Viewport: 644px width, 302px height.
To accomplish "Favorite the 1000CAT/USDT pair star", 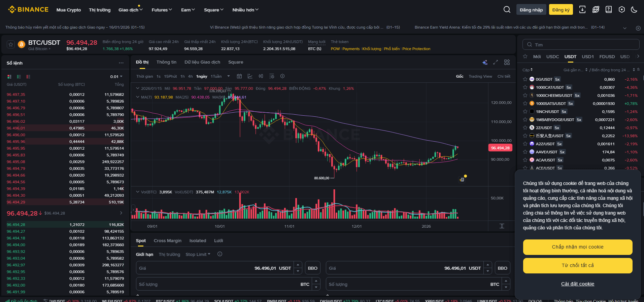I will tap(525, 87).
